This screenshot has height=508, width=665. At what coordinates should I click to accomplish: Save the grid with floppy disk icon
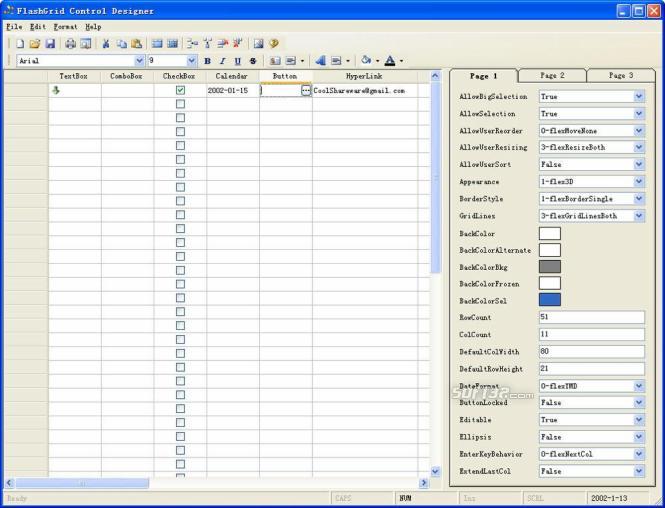click(x=50, y=44)
